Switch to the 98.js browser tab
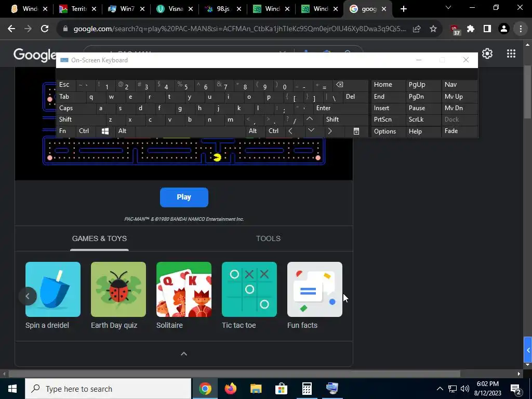This screenshot has height=399, width=532. (x=223, y=9)
